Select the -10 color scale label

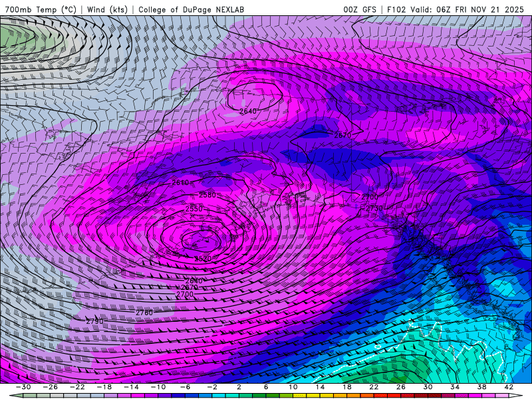158,387
